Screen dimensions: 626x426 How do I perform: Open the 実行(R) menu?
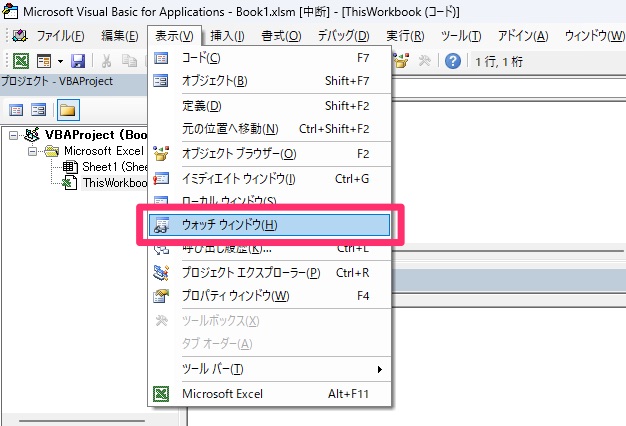point(405,36)
